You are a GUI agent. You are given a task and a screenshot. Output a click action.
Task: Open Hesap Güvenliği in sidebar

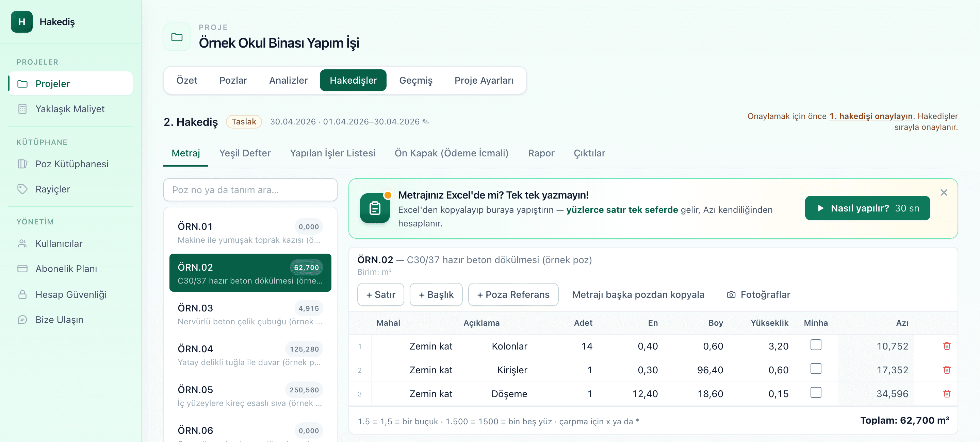70,294
